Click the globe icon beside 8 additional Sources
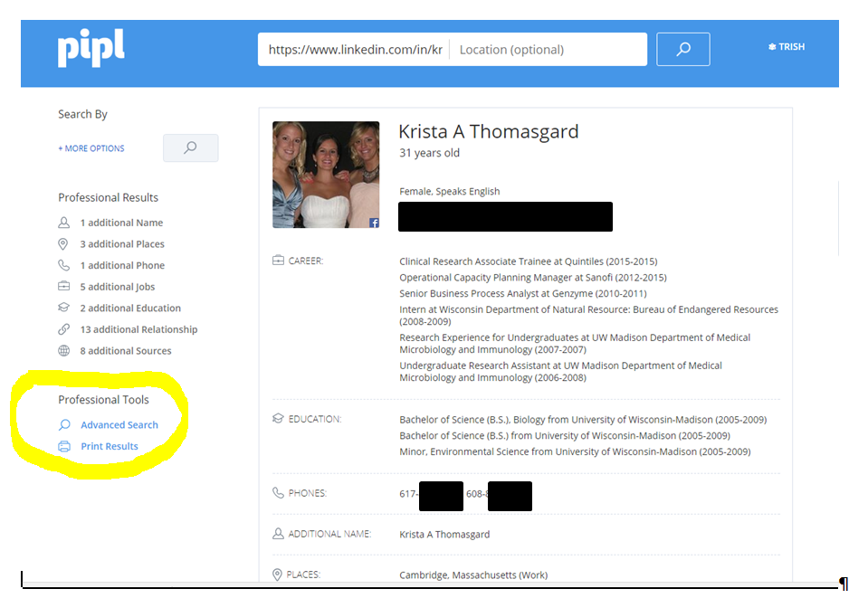868x608 pixels. coord(62,350)
